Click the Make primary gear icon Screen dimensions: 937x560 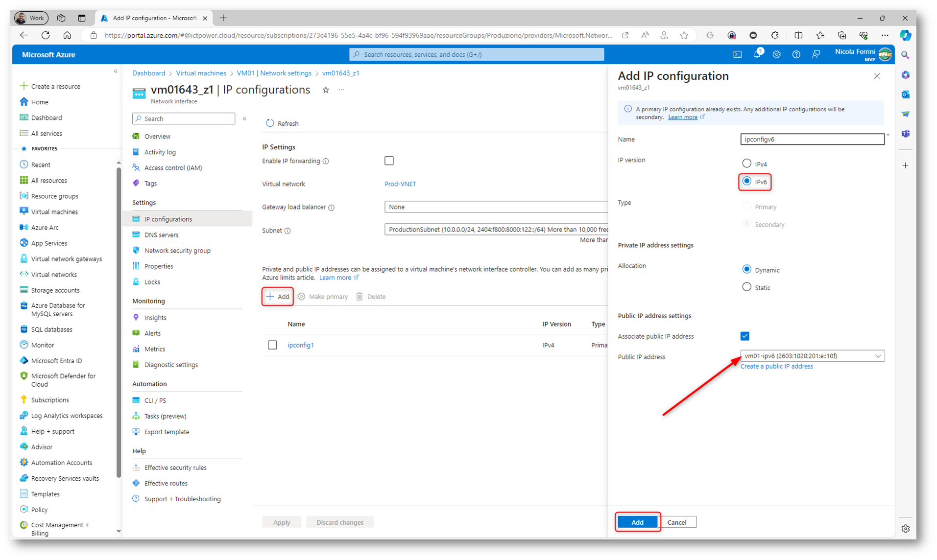[x=301, y=297]
